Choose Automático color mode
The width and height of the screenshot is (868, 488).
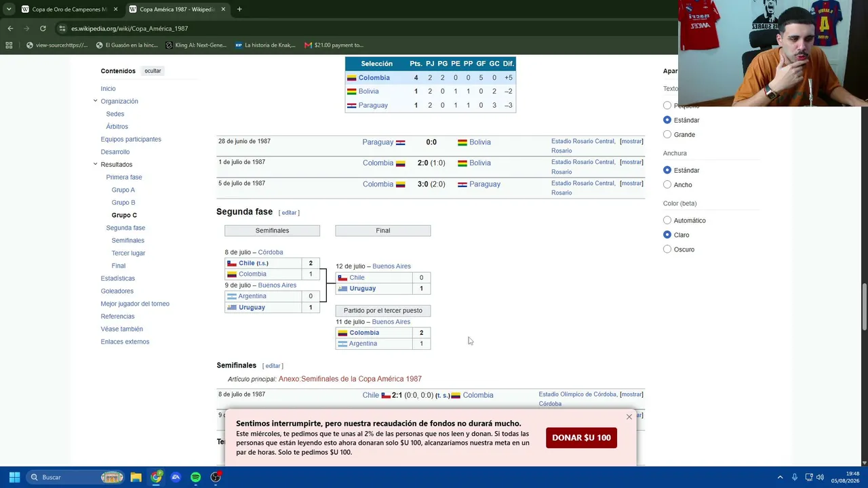click(667, 220)
